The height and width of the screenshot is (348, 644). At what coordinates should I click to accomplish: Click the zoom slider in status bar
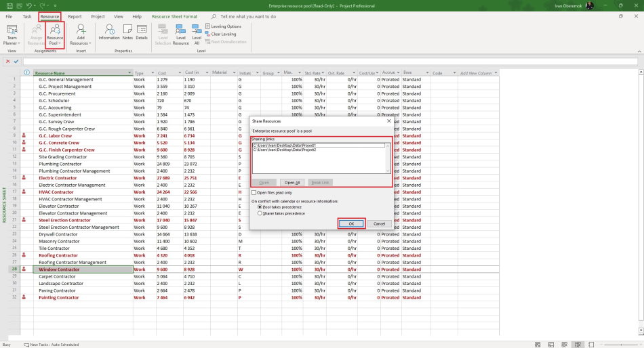point(620,345)
